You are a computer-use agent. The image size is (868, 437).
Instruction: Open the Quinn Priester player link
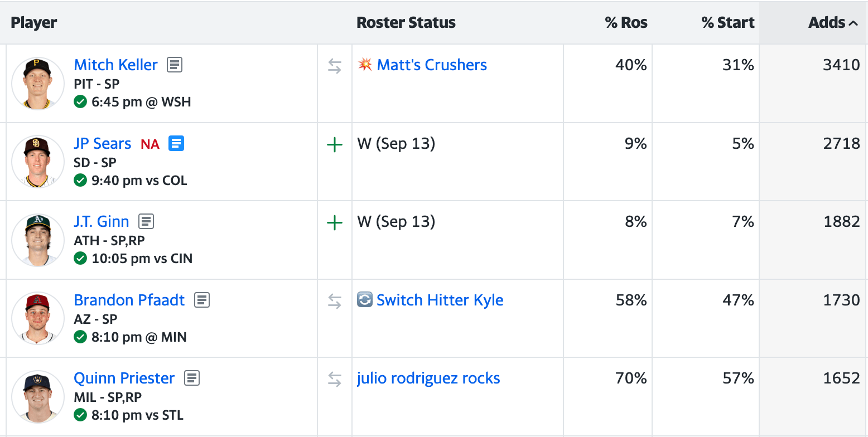tap(124, 378)
